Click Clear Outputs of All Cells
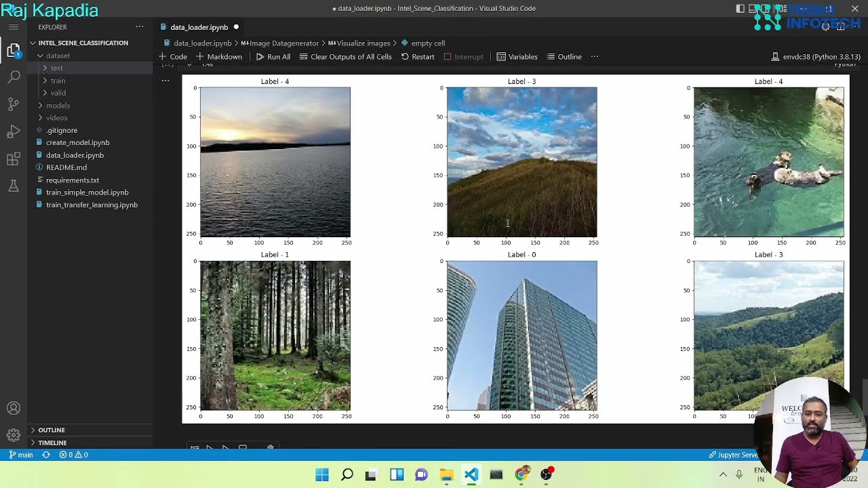The width and height of the screenshot is (868, 488). [x=345, y=57]
